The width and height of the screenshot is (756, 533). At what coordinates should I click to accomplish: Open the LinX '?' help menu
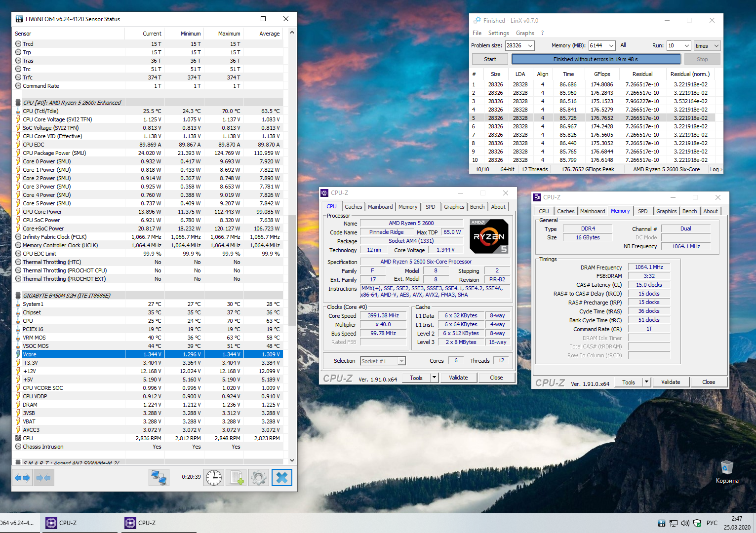(542, 33)
